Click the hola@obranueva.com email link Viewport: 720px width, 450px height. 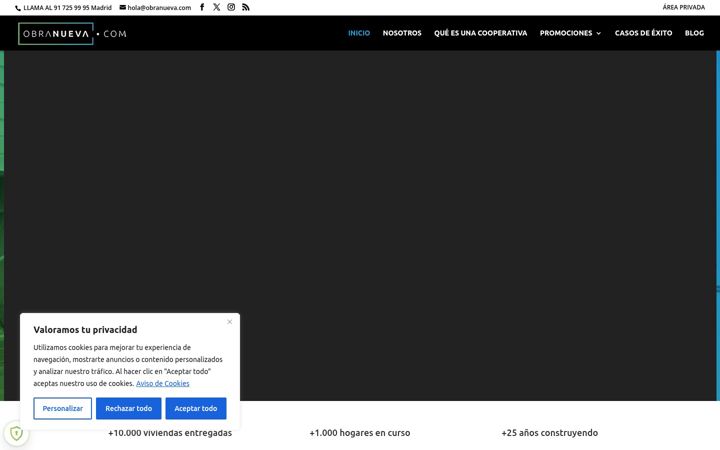click(x=159, y=7)
